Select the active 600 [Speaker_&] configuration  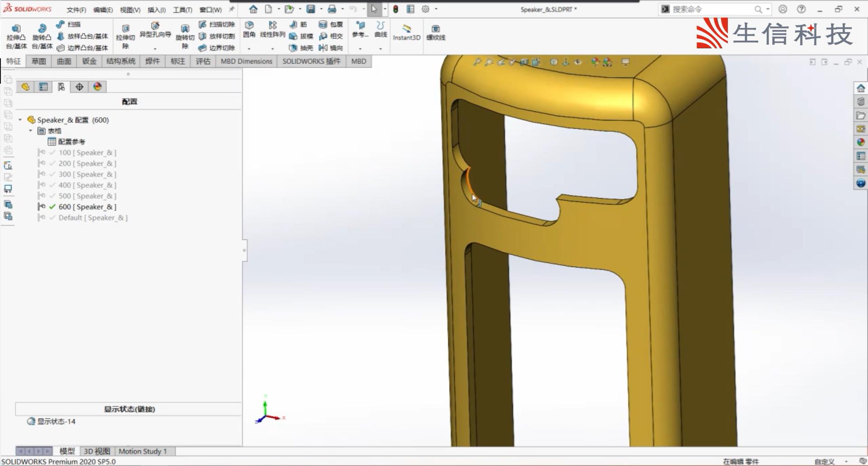point(87,207)
